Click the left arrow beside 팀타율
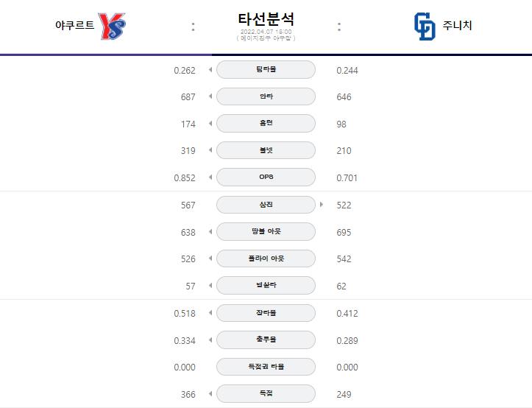 tap(210, 70)
